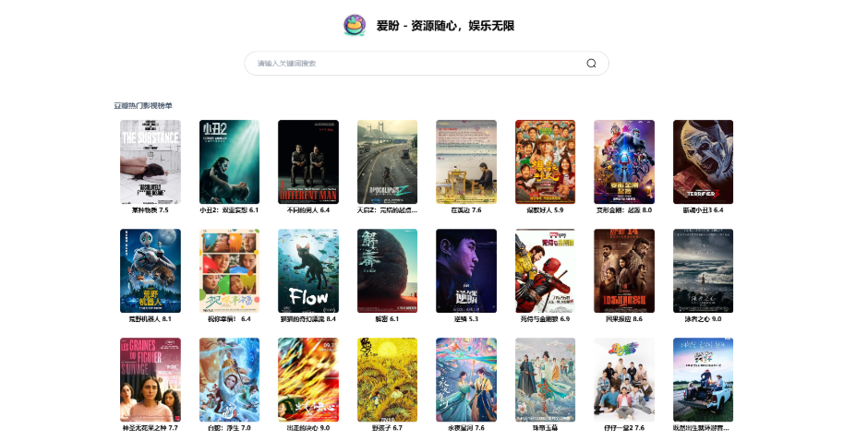Screen dimensions: 868x441
Task: Open the pickup truck poster 既然出生就环游…
Action: [x=703, y=380]
